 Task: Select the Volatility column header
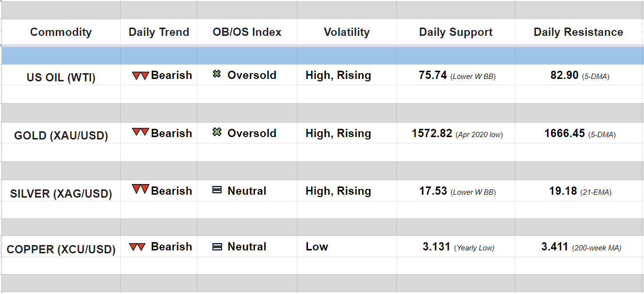point(346,32)
